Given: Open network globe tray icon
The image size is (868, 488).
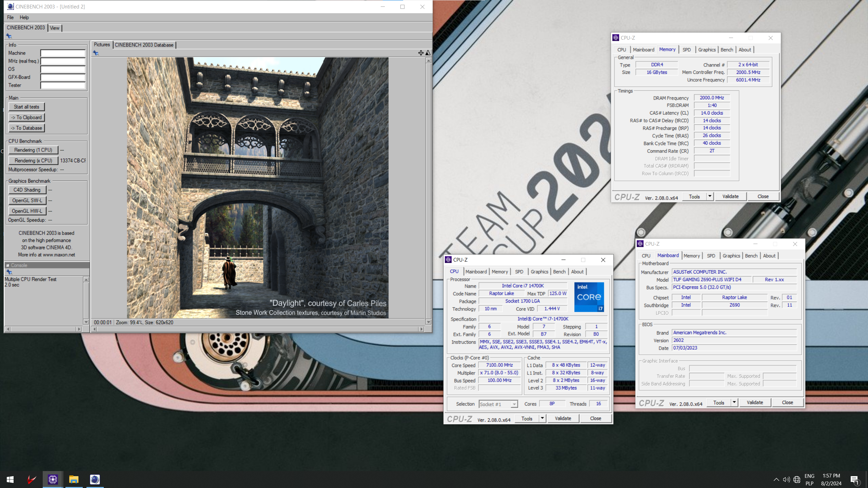Looking at the screenshot, I should [797, 480].
